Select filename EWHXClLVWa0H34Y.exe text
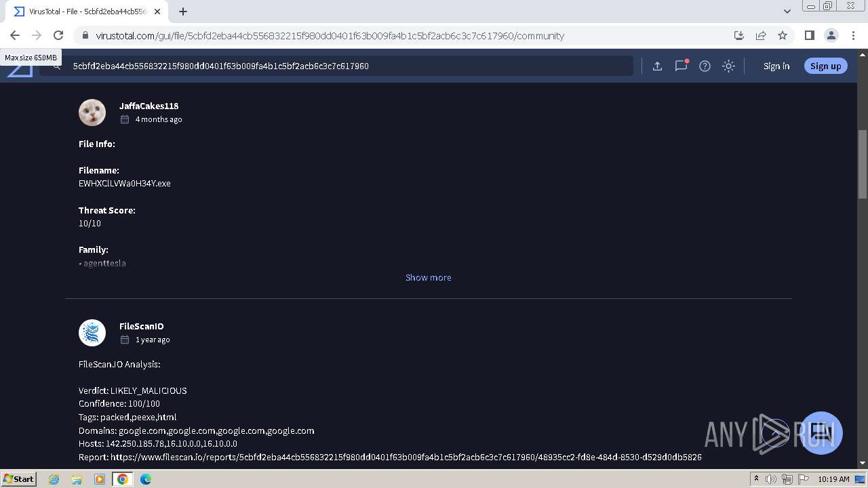Viewport: 868px width, 488px height. 125,183
